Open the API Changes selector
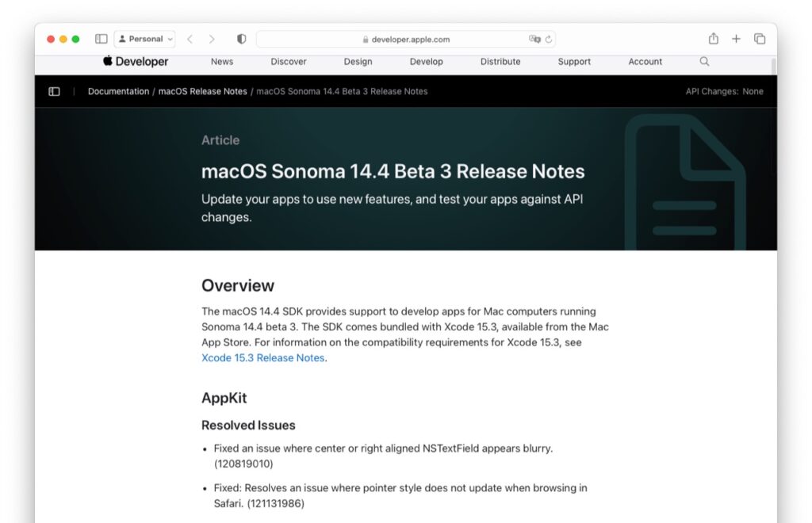The image size is (812, 523). [x=724, y=91]
